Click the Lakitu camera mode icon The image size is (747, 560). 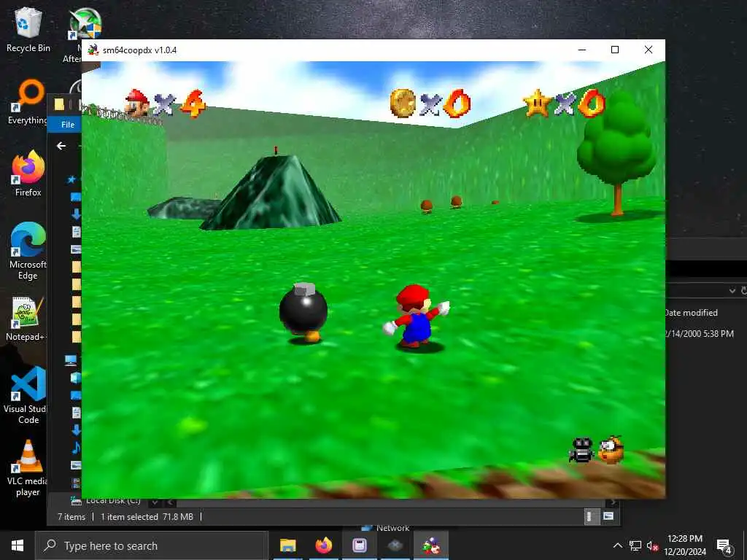(x=611, y=449)
